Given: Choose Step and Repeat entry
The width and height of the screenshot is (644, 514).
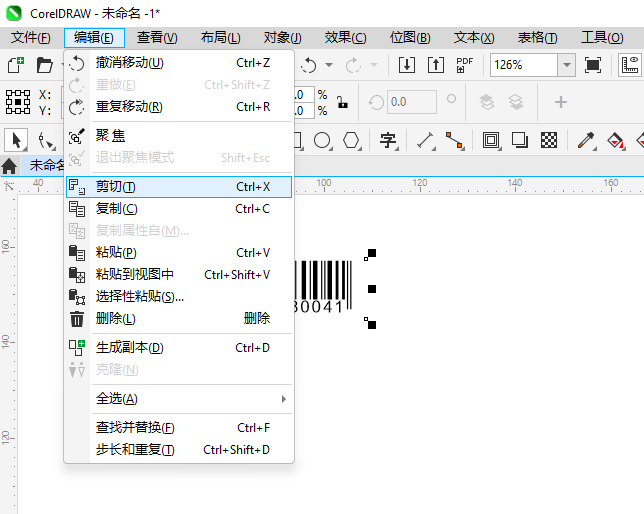Looking at the screenshot, I should point(179,450).
